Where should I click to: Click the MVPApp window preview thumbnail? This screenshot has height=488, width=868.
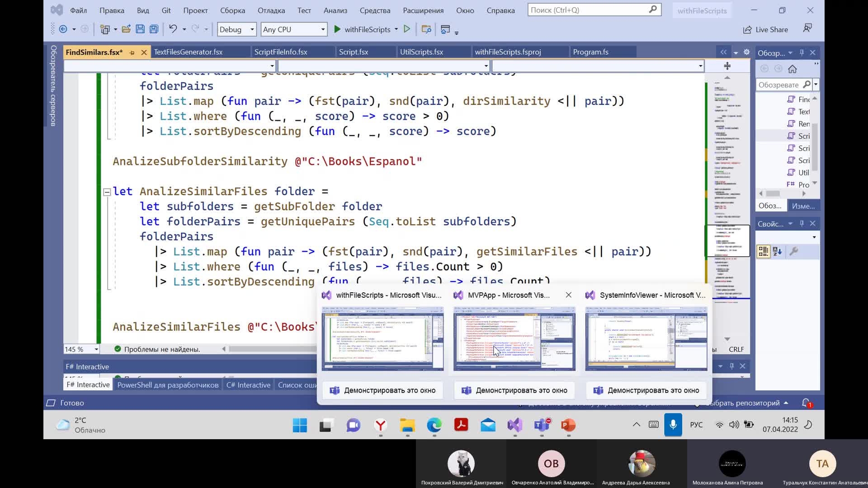[514, 339]
